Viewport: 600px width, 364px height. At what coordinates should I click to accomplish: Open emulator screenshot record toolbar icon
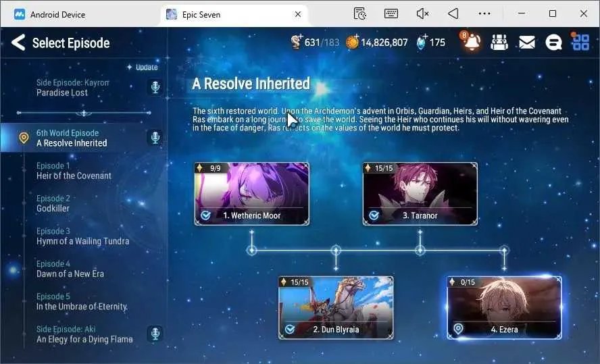pyautogui.click(x=359, y=14)
